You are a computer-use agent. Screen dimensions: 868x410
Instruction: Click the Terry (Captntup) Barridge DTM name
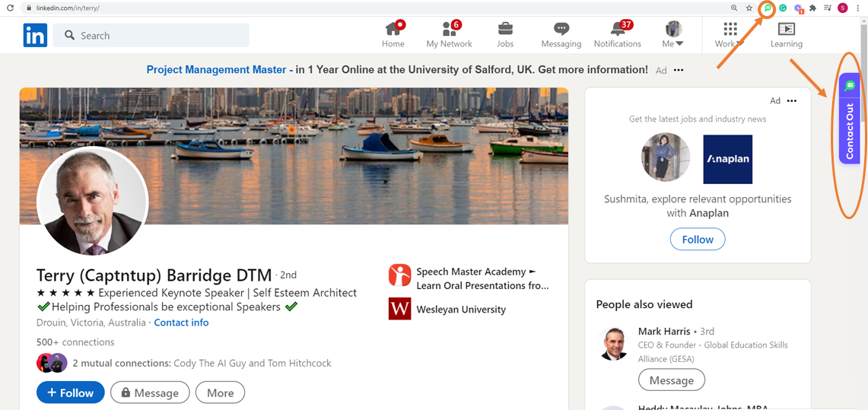point(154,275)
